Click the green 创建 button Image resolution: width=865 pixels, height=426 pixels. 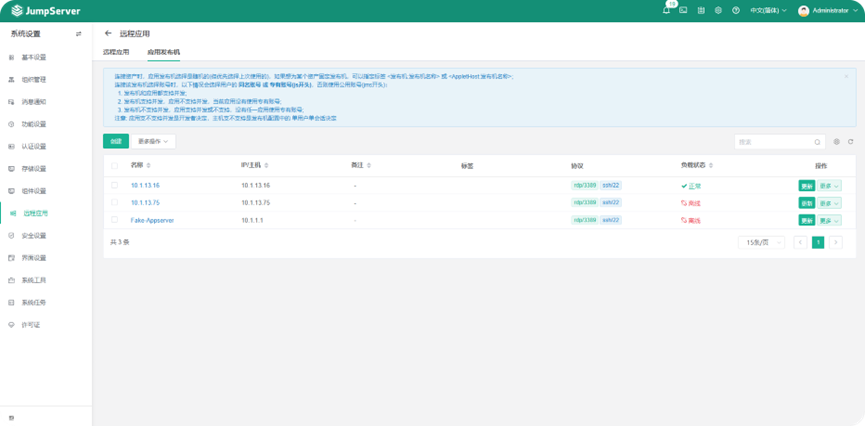(x=115, y=141)
